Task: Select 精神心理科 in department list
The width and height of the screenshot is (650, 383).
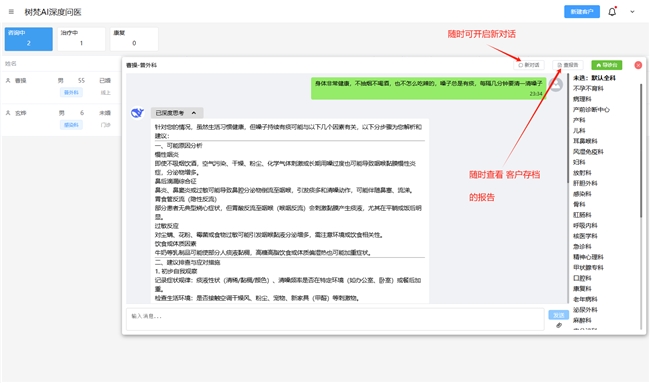Action: tap(588, 257)
